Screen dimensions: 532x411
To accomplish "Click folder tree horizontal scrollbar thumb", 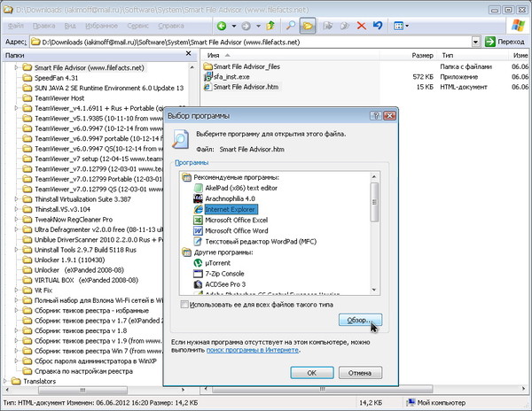I will tap(82, 390).
